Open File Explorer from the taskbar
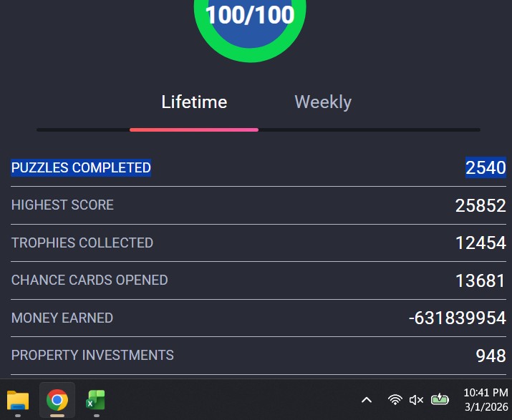The height and width of the screenshot is (420, 512). point(18,400)
